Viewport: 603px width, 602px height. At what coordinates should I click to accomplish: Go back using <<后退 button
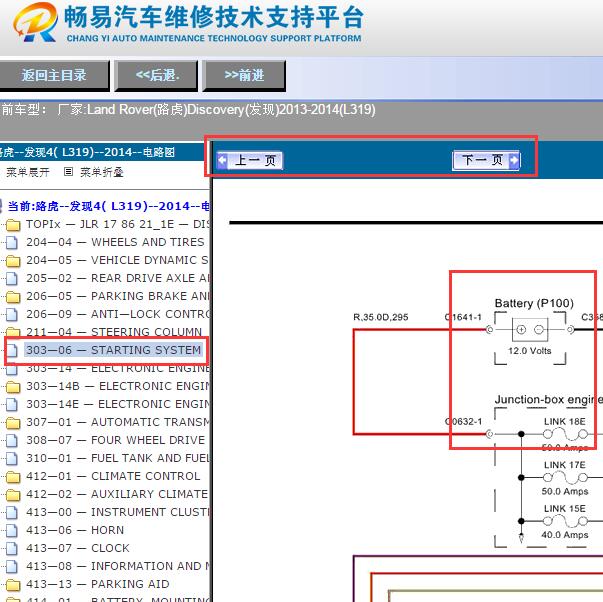tap(157, 75)
